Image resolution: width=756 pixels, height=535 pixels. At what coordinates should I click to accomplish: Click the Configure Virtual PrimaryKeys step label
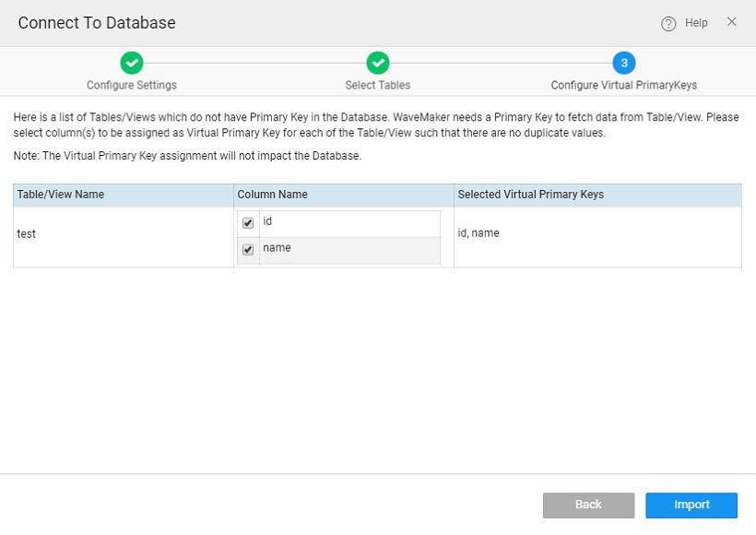point(624,85)
